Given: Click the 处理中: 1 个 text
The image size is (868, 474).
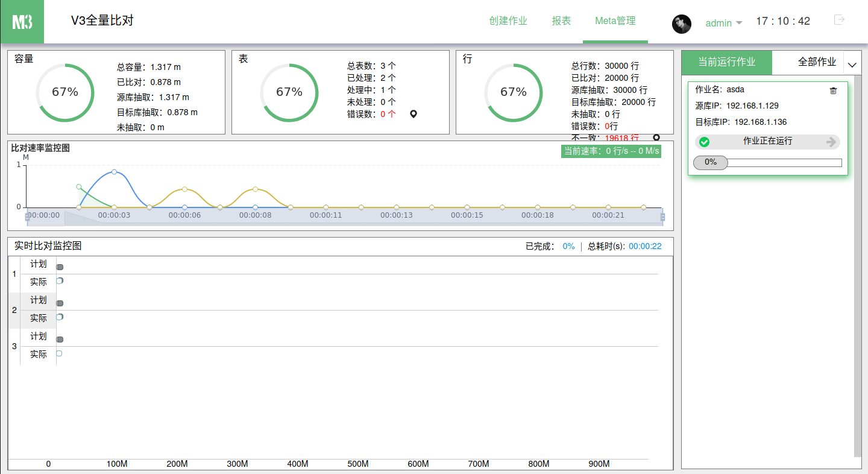Looking at the screenshot, I should (371, 90).
